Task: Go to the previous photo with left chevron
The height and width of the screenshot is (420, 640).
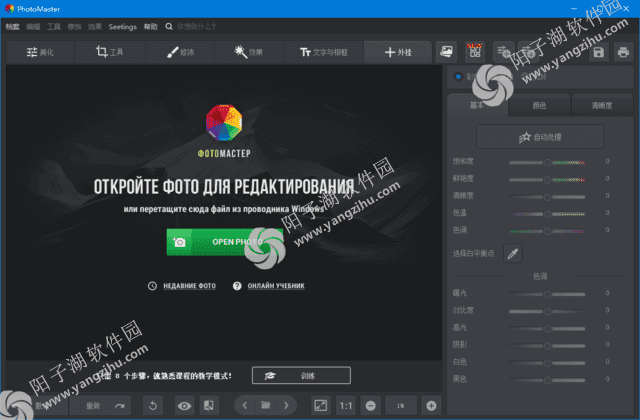Action: pos(244,405)
